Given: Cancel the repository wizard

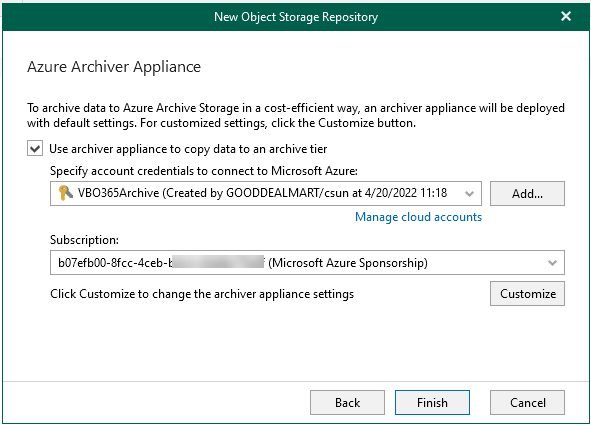Looking at the screenshot, I should tap(527, 402).
